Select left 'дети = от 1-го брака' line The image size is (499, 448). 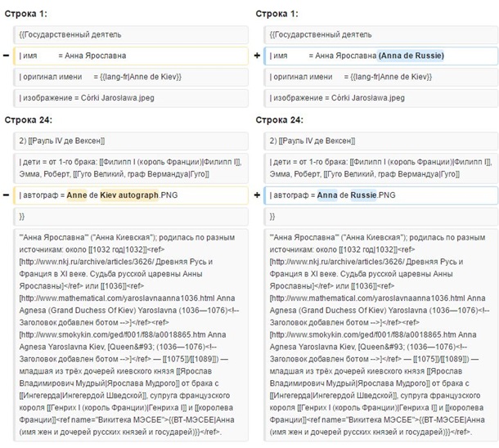click(x=131, y=168)
